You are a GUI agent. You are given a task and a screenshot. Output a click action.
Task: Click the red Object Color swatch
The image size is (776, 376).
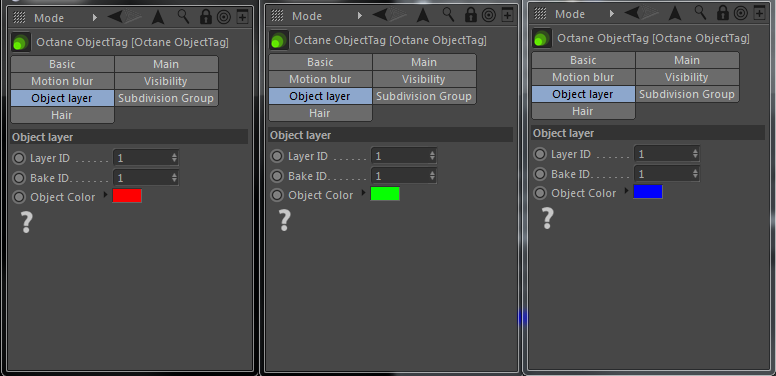(127, 196)
